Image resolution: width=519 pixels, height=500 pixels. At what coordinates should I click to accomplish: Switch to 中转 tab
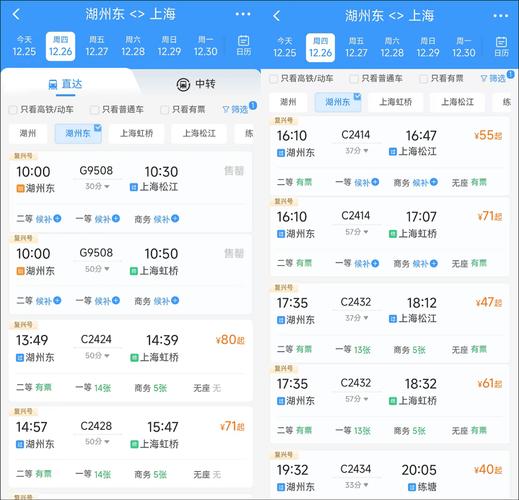coord(196,84)
